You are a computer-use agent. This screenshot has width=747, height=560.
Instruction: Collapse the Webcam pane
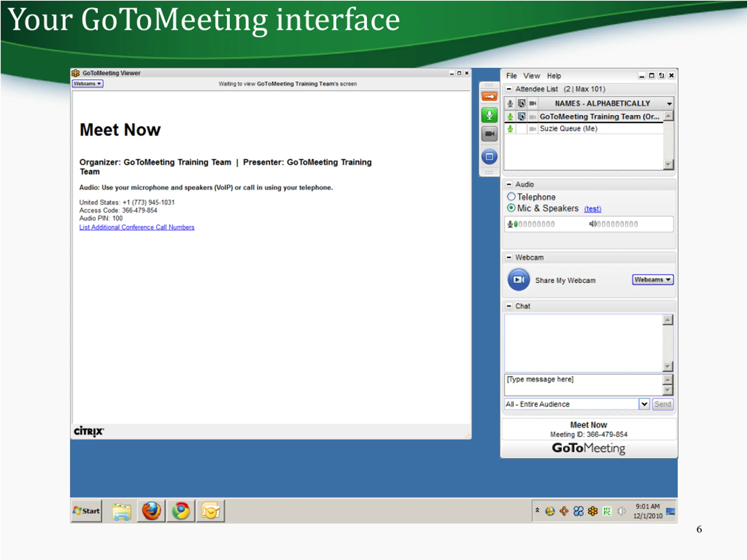pos(509,257)
